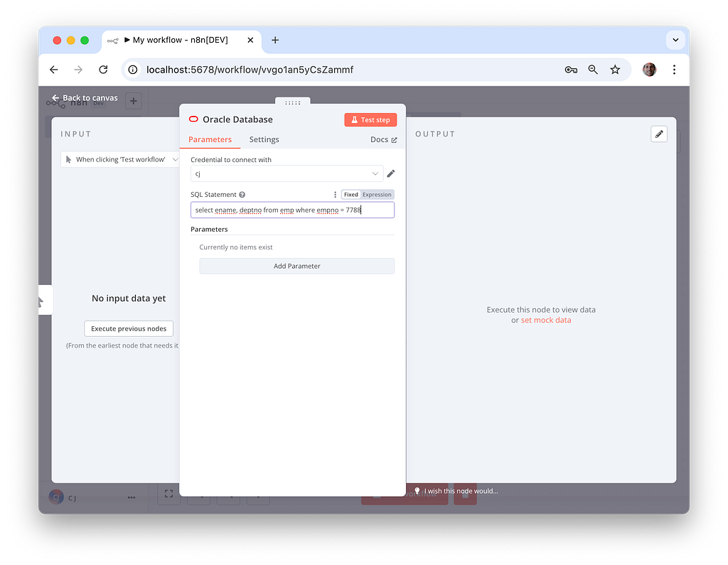Click the browser back arrow
Screen dimensions: 728x565
(54, 70)
